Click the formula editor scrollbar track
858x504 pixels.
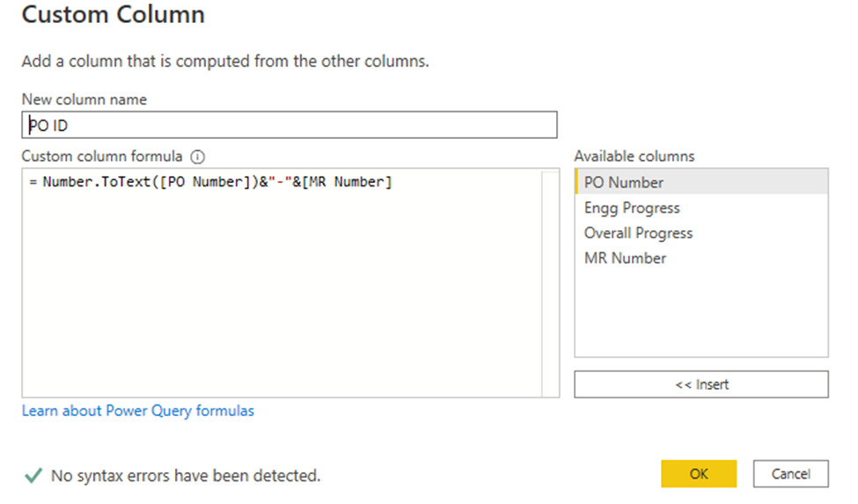551,283
